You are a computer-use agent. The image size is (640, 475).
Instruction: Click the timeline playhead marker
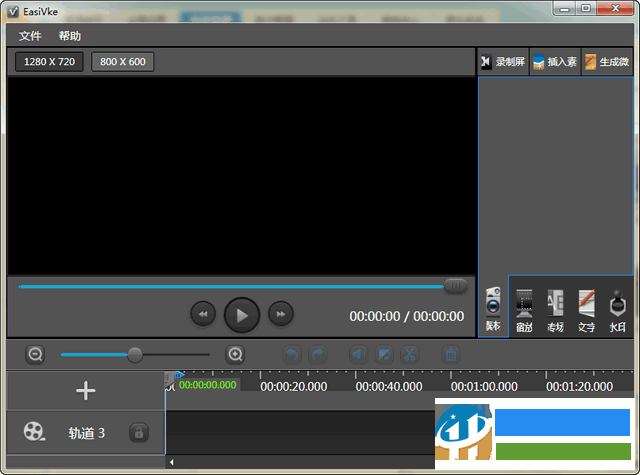179,375
